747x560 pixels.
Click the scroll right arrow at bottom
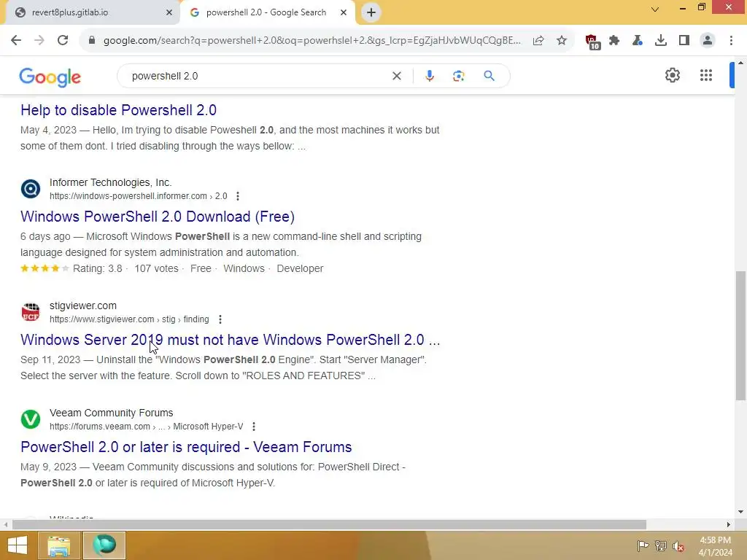(729, 525)
